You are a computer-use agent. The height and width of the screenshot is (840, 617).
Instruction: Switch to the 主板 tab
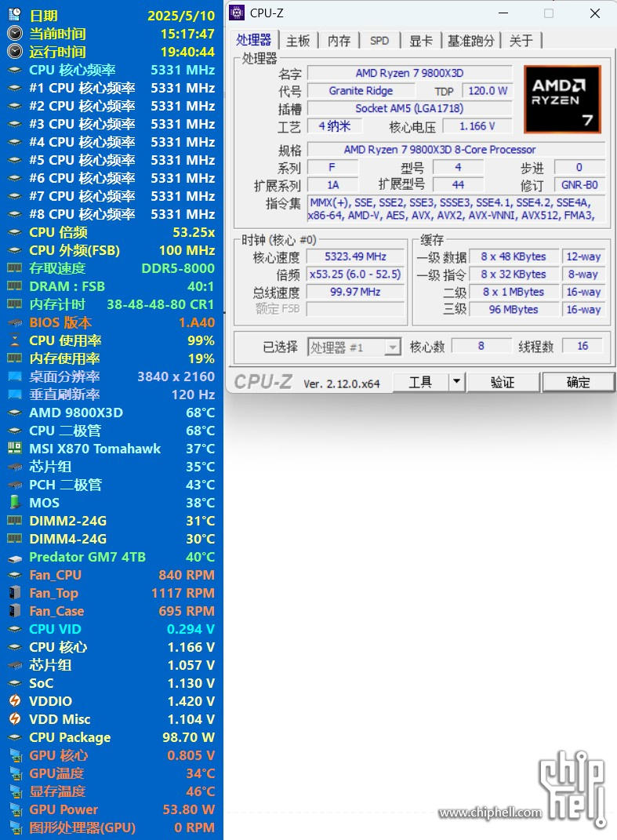point(298,41)
